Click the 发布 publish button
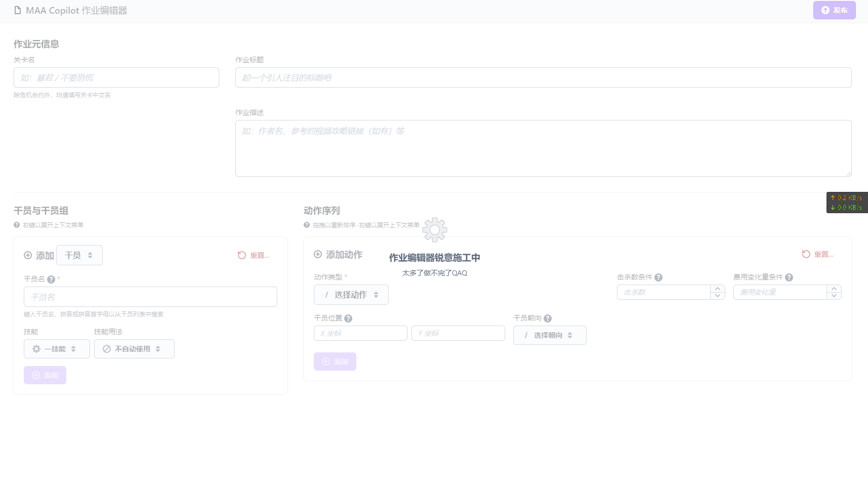Image resolution: width=868 pixels, height=481 pixels. [834, 10]
